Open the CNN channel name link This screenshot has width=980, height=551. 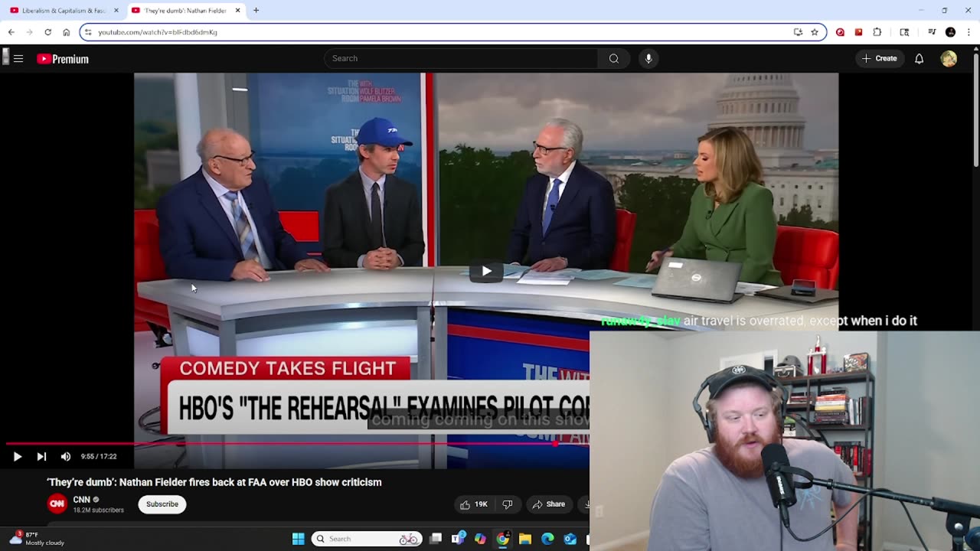tap(81, 500)
